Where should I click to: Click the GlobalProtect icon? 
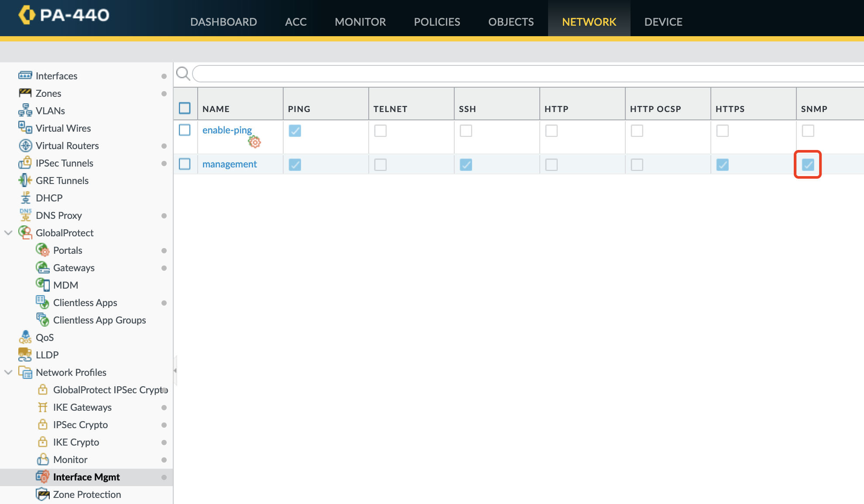click(x=25, y=232)
